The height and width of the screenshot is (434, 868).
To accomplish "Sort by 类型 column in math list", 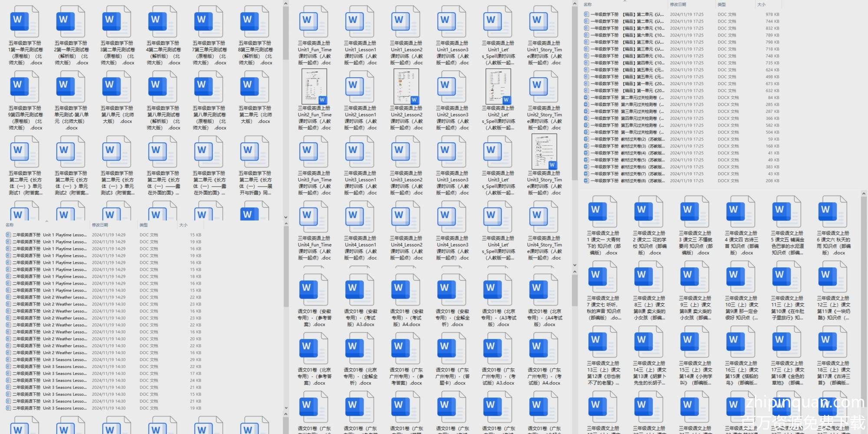I will [x=722, y=4].
